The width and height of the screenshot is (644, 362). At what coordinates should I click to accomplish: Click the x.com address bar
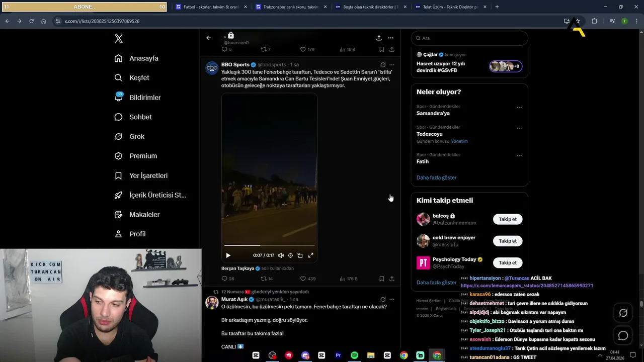click(307, 21)
